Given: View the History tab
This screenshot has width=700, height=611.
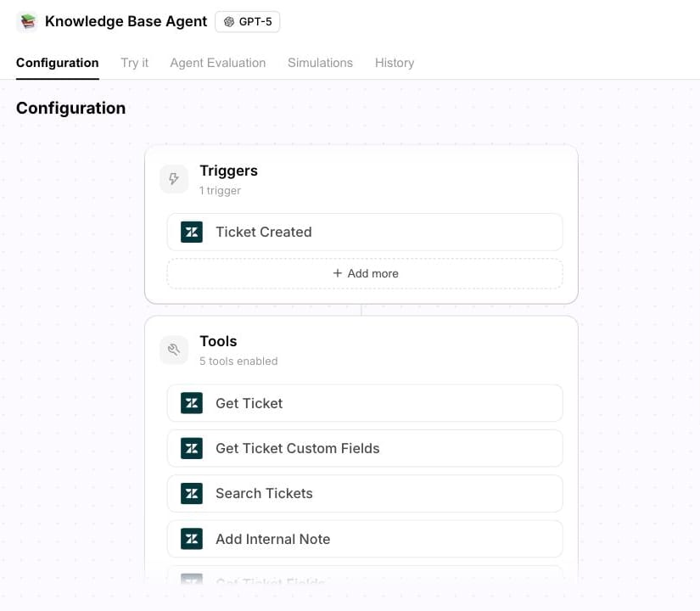Looking at the screenshot, I should click(395, 63).
